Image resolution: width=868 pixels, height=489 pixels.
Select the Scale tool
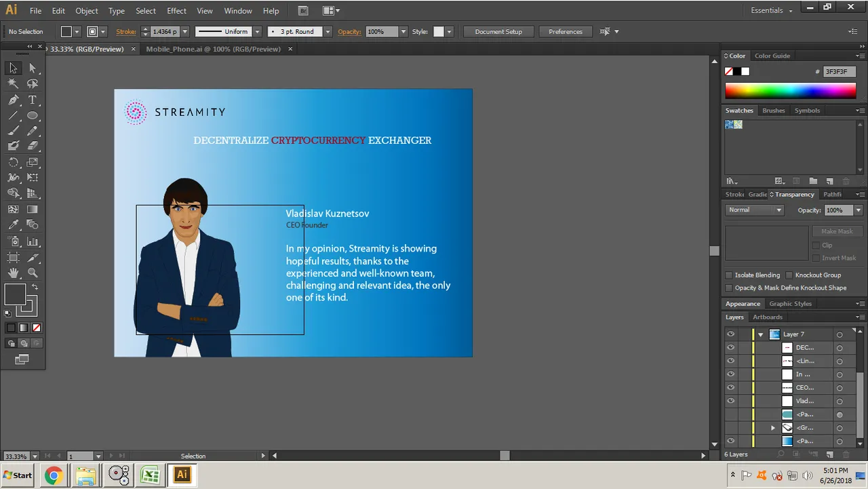(x=32, y=162)
